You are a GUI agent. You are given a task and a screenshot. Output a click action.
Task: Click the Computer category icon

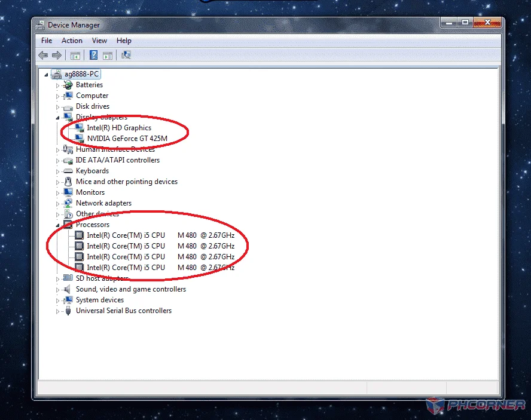(x=68, y=96)
